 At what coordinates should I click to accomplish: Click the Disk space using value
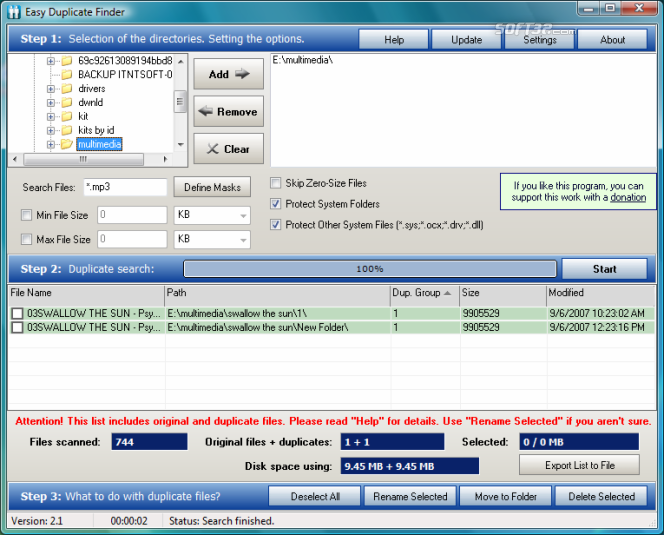coord(409,466)
